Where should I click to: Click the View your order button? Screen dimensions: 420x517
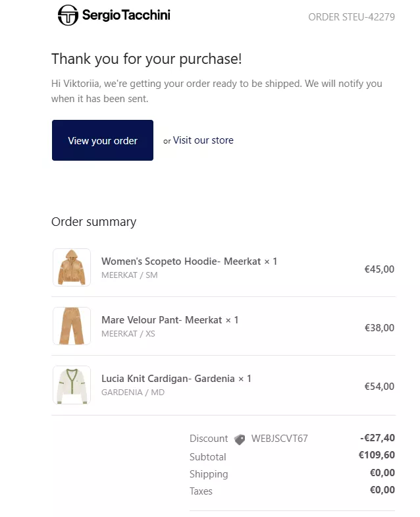coord(103,140)
